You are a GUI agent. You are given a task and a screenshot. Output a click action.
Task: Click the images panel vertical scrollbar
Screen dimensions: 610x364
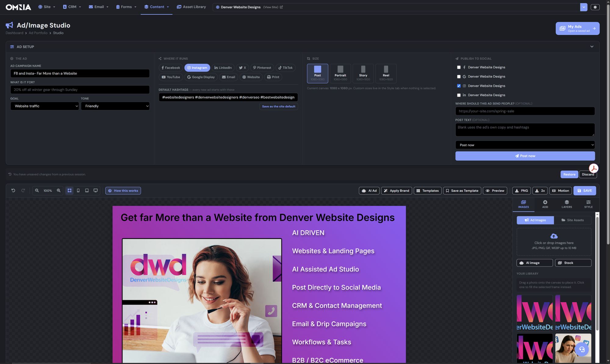597,274
